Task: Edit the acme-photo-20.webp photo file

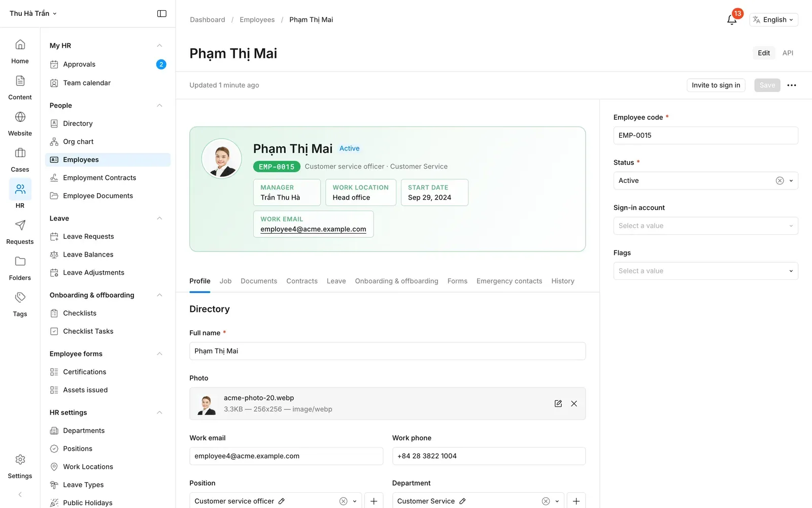Action: click(558, 404)
